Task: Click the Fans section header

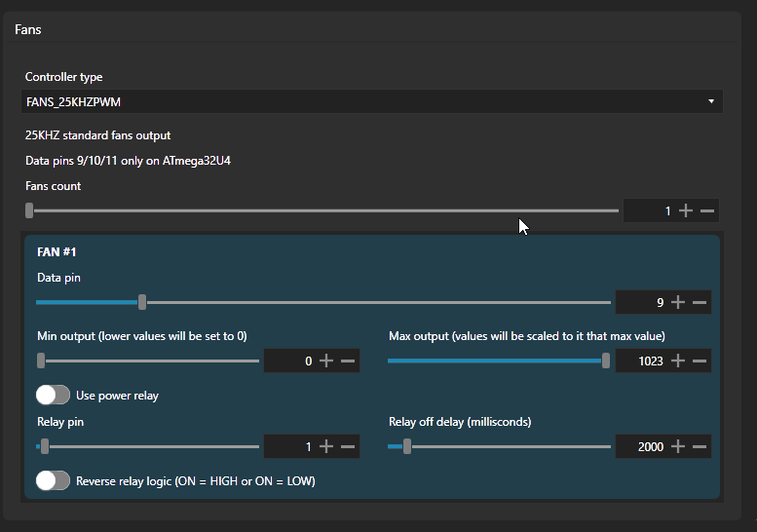Action: 28,29
